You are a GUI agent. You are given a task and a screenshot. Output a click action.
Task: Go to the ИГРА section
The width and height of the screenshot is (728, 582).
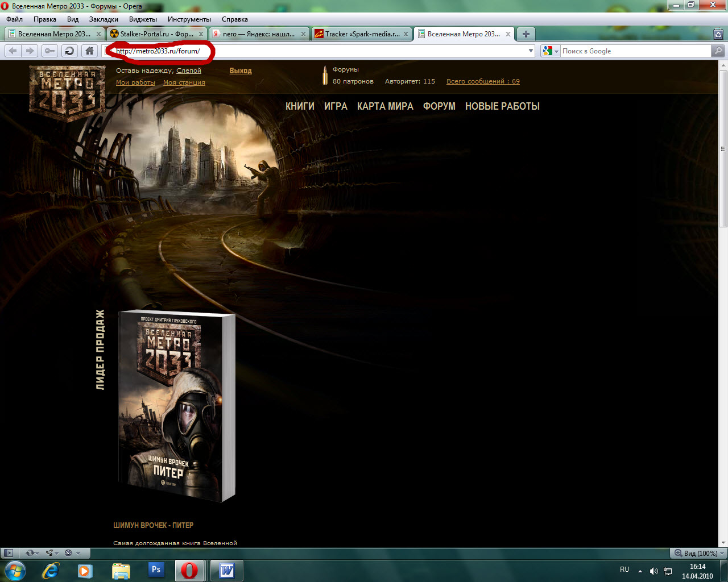pyautogui.click(x=336, y=106)
